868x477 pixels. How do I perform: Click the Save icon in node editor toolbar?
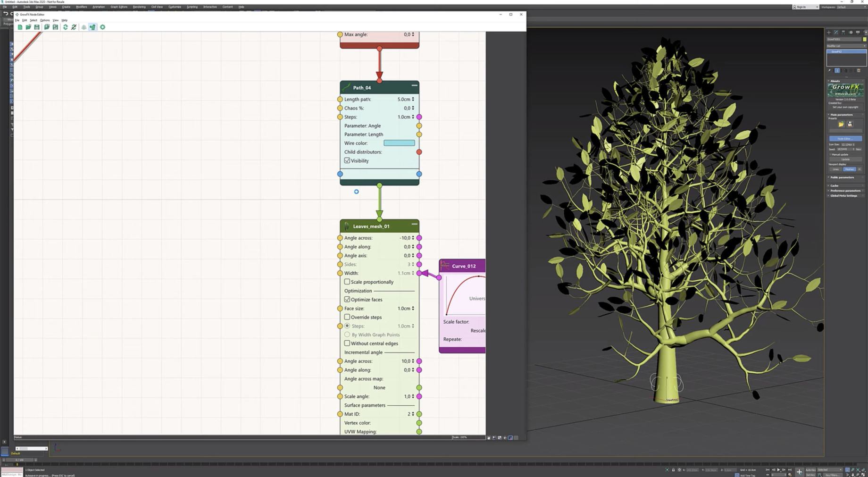pos(37,27)
